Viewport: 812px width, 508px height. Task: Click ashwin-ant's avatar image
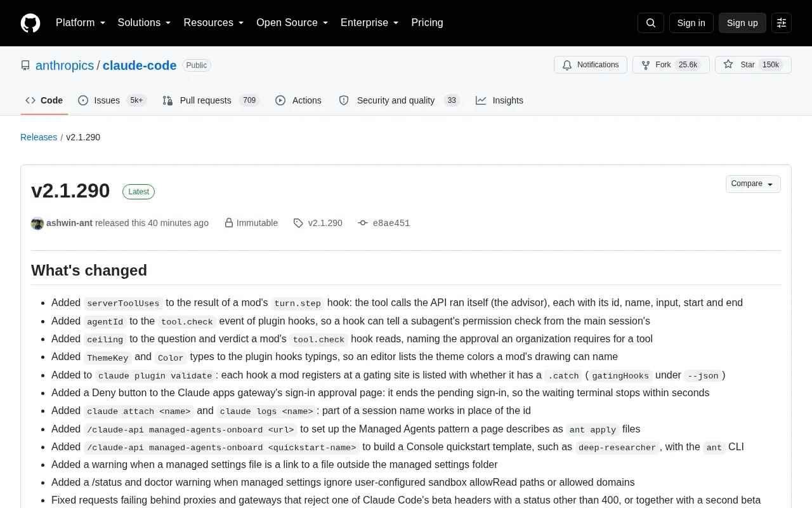coord(37,223)
